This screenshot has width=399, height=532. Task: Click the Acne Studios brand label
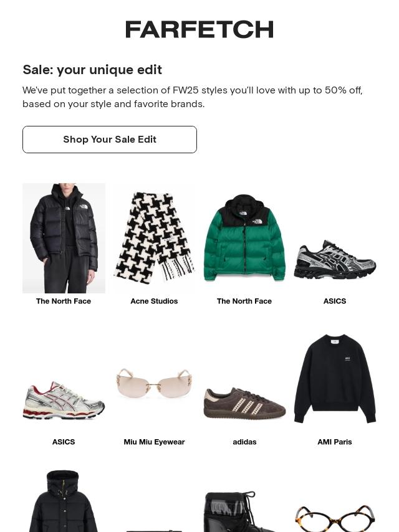click(154, 301)
